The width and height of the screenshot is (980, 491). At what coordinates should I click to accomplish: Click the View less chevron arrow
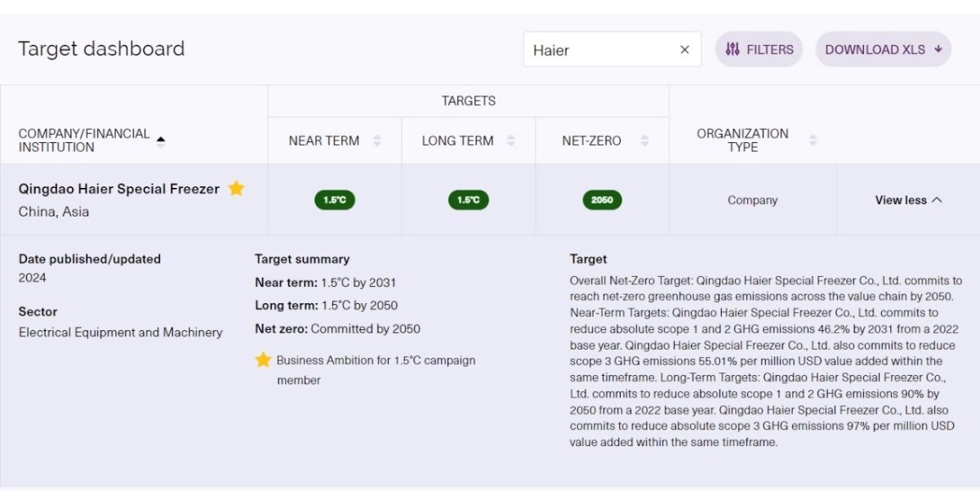[x=937, y=200]
